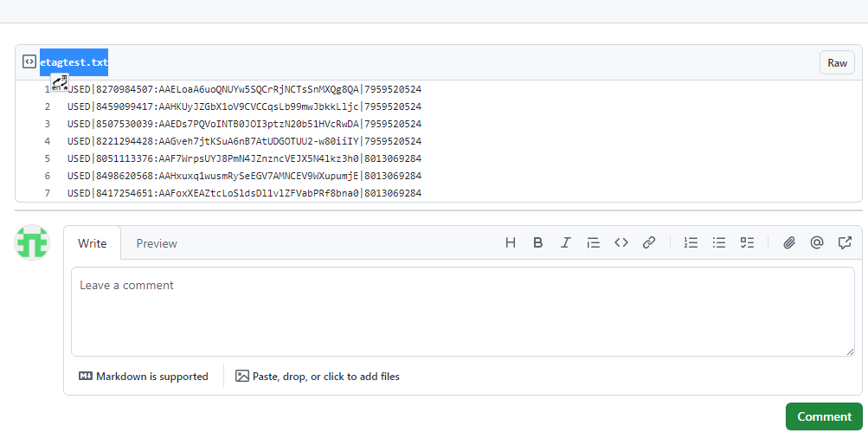868x445 pixels.
Task: Switch to the Write tab
Action: tap(93, 243)
